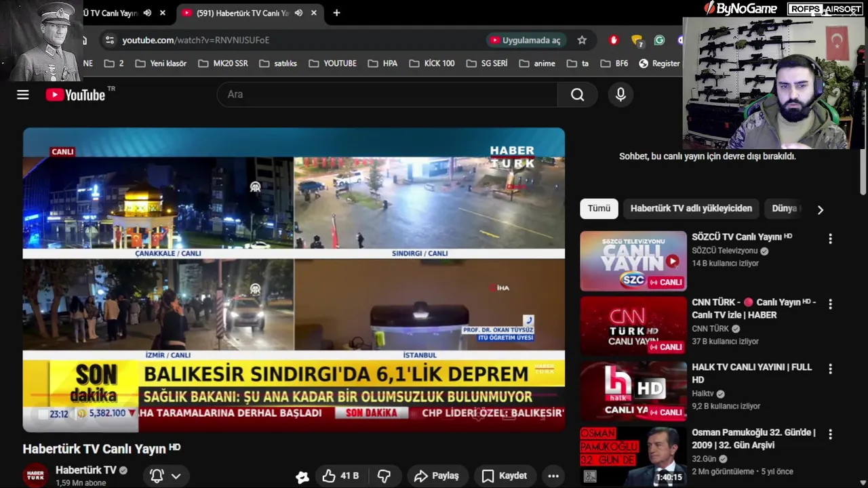868x488 pixels.
Task: Visit the SÖZCÜ Televizyonu channel name
Action: 725,251
